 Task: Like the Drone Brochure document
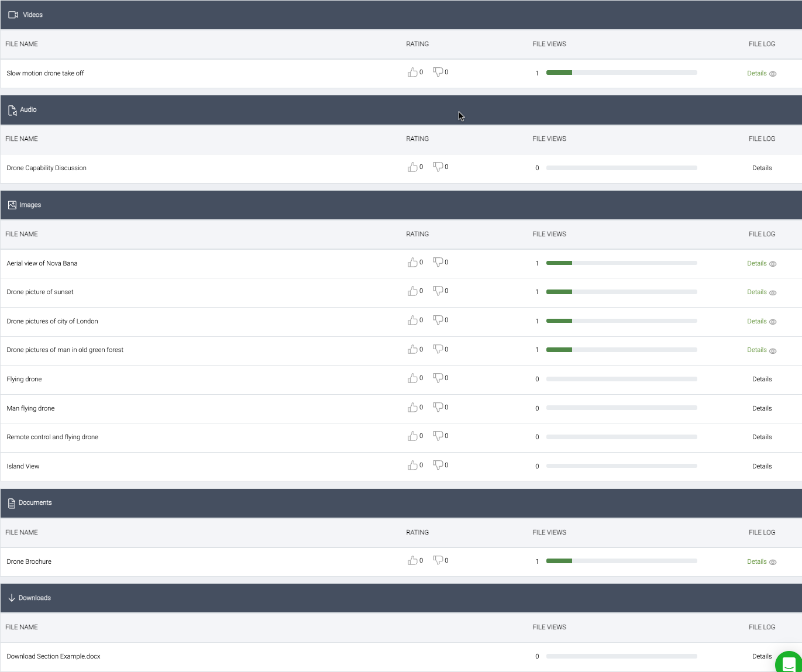click(x=412, y=561)
